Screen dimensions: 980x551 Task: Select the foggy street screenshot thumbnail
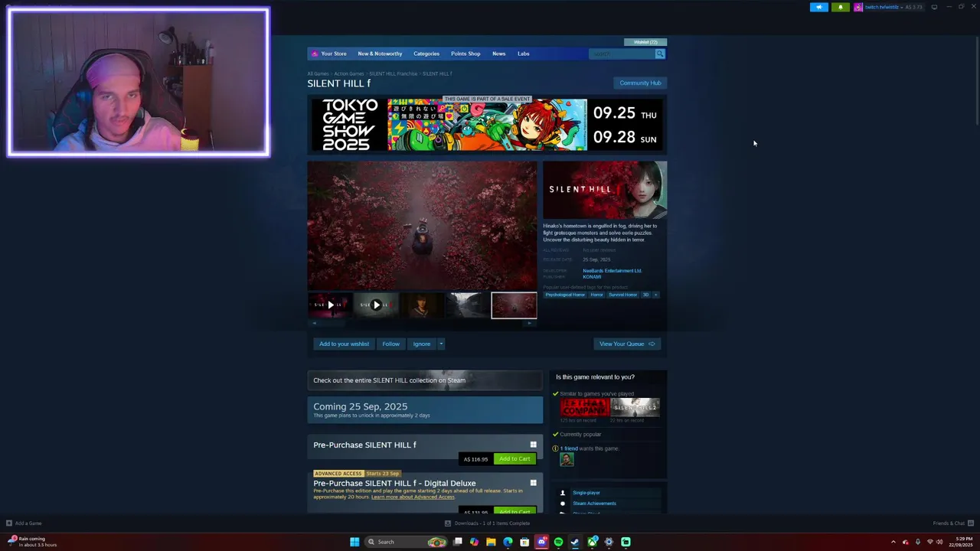coord(468,305)
